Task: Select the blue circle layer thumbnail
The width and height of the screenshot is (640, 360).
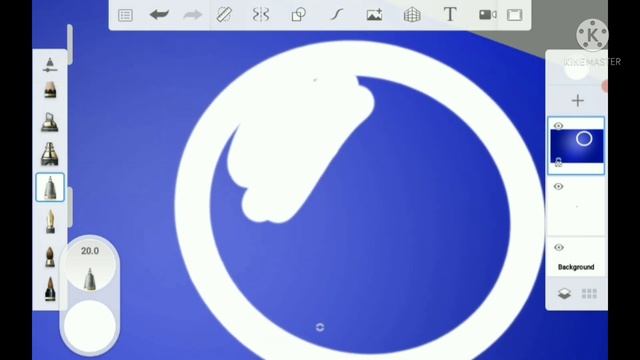Action: pos(576,146)
